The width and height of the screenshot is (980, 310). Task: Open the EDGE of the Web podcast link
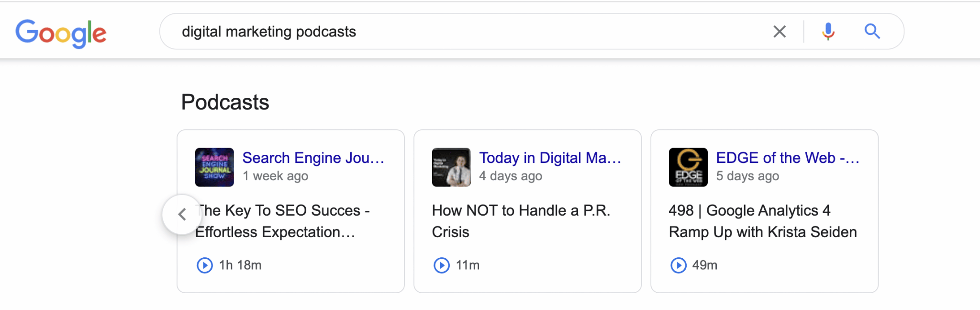[x=788, y=158]
